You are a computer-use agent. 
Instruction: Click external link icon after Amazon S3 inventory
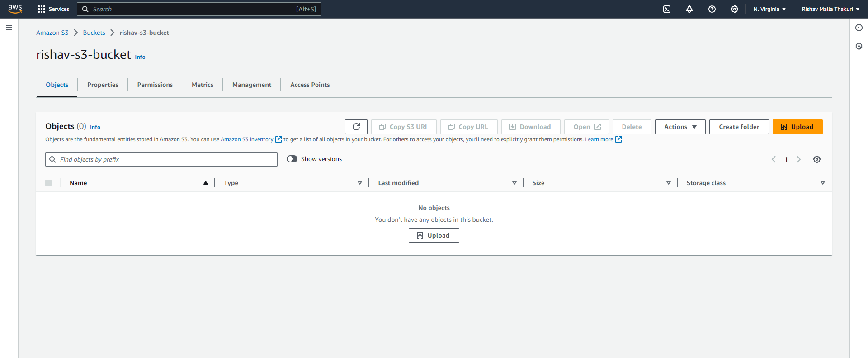[278, 139]
